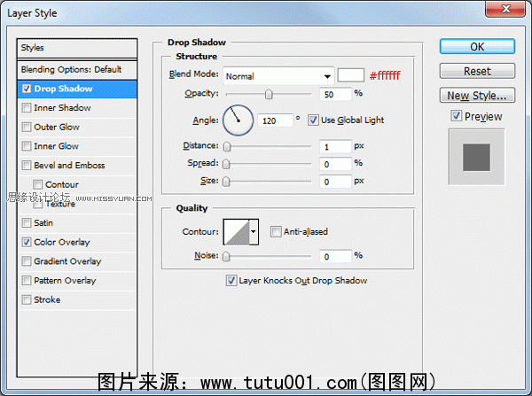Toggle Layer Knocks Out Drop Shadow
Image resolution: width=532 pixels, height=396 pixels.
(x=231, y=281)
